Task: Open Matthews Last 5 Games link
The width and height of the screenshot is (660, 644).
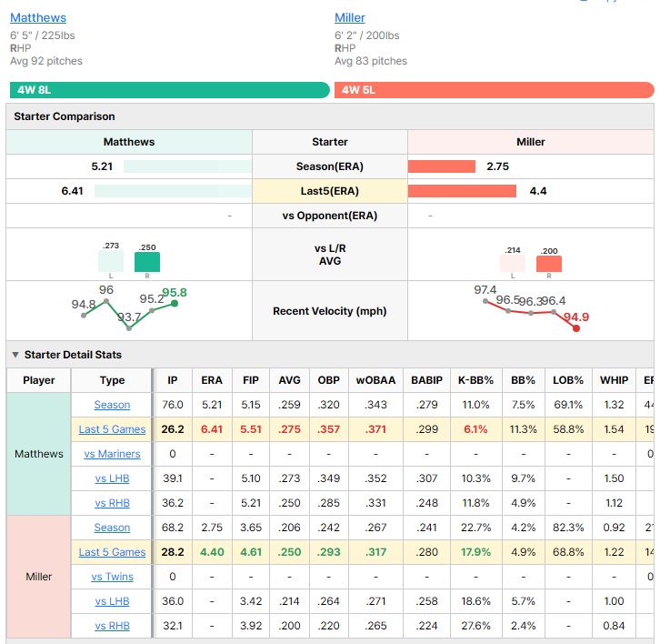Action: (112, 429)
